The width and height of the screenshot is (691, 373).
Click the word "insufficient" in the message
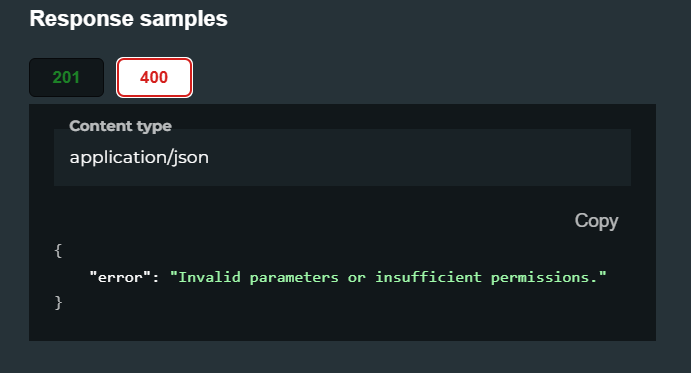click(428, 277)
